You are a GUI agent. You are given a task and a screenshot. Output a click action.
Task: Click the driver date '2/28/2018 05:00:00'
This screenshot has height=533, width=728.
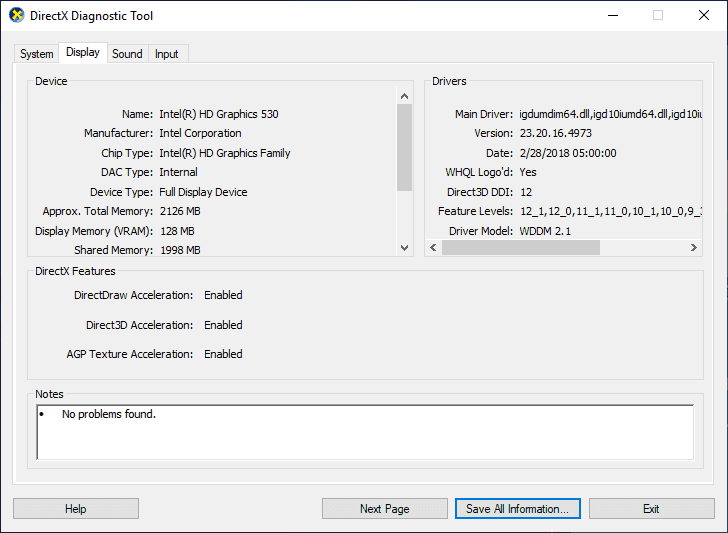click(568, 153)
